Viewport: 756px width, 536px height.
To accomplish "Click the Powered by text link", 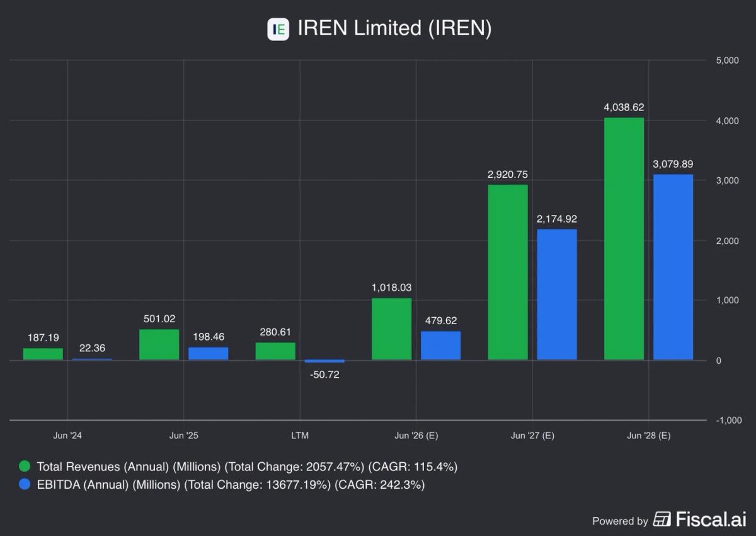I will tap(620, 521).
